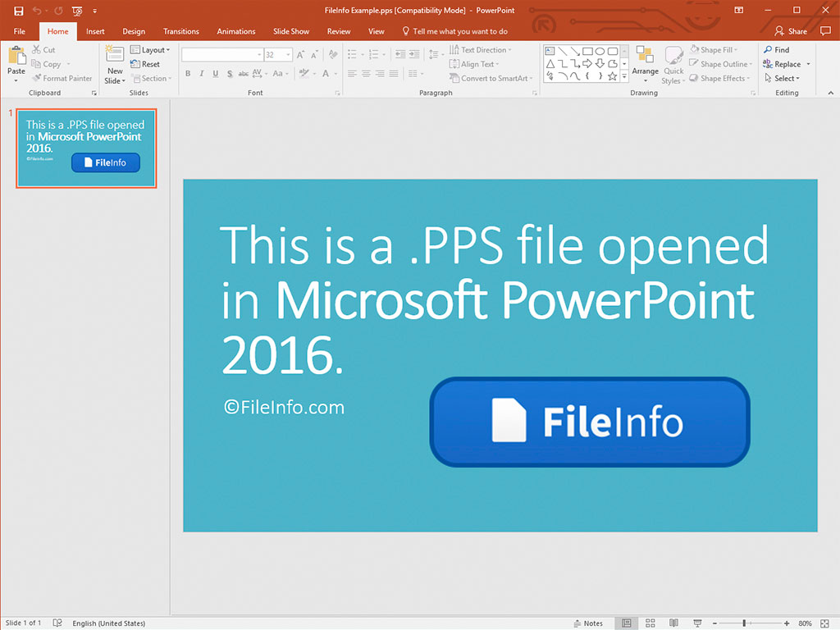Switch to Reading View in status bar
Image resolution: width=840 pixels, height=630 pixels.
click(x=673, y=623)
